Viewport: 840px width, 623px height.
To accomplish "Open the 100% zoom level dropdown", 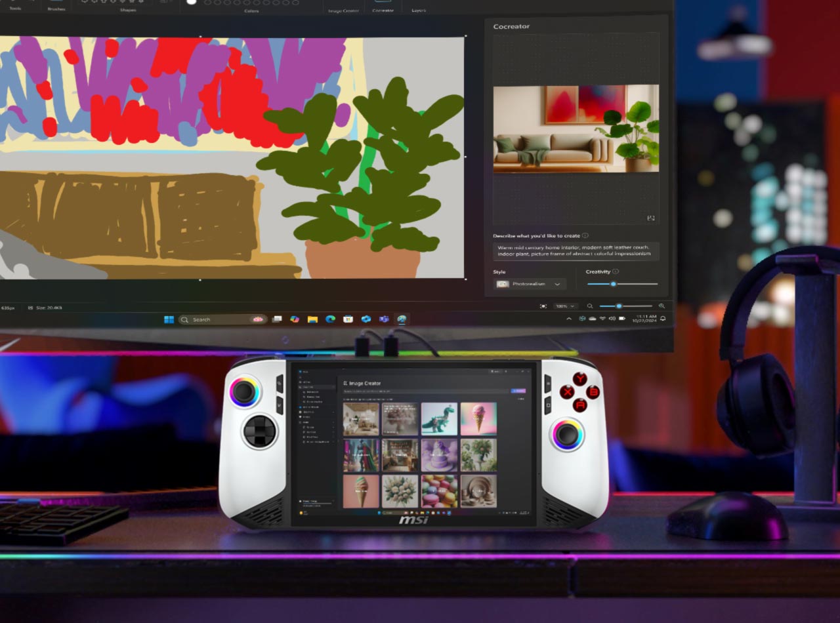I will click(565, 306).
